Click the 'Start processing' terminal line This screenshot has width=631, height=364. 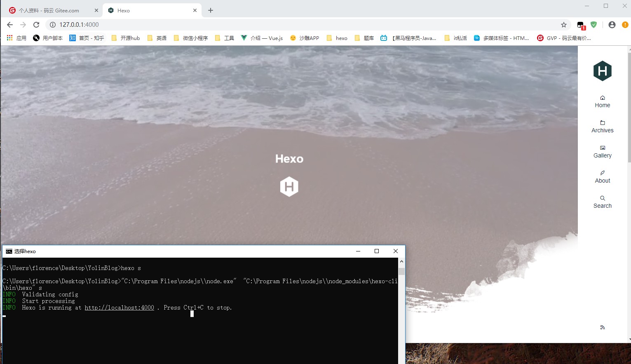[49, 301]
